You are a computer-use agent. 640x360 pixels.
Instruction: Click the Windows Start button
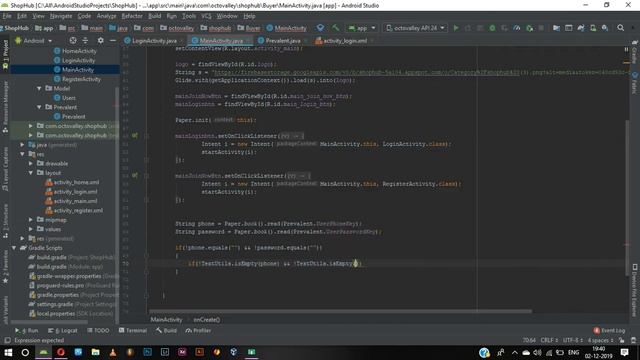8,352
